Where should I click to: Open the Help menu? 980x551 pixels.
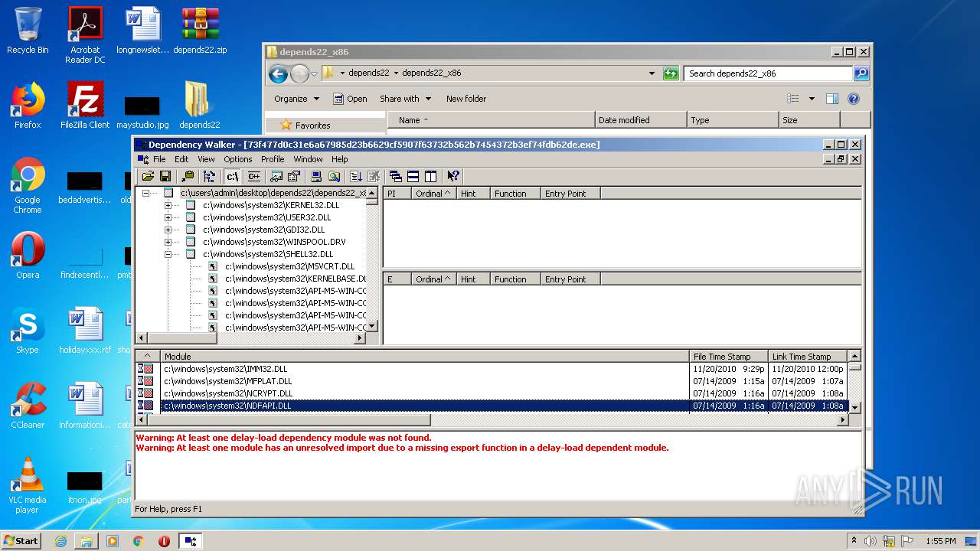coord(339,159)
